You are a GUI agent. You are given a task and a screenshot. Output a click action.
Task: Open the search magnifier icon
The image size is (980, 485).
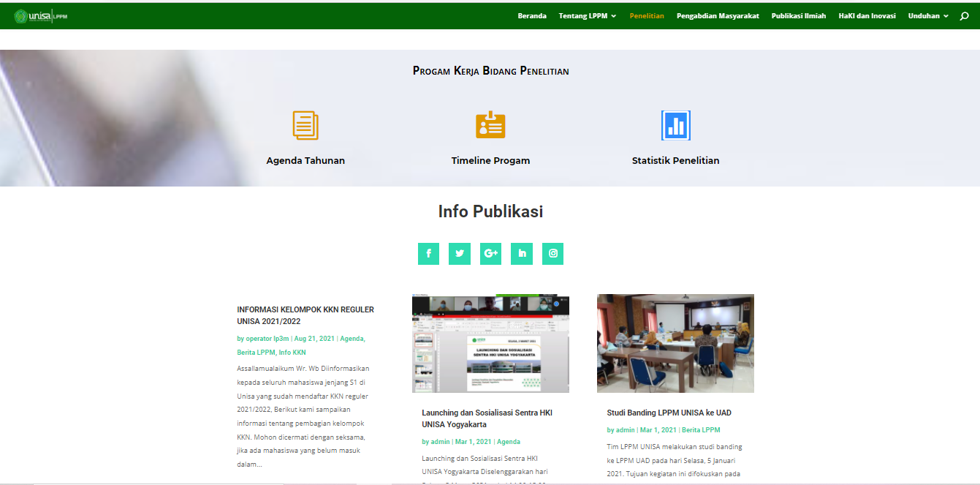(x=964, y=16)
